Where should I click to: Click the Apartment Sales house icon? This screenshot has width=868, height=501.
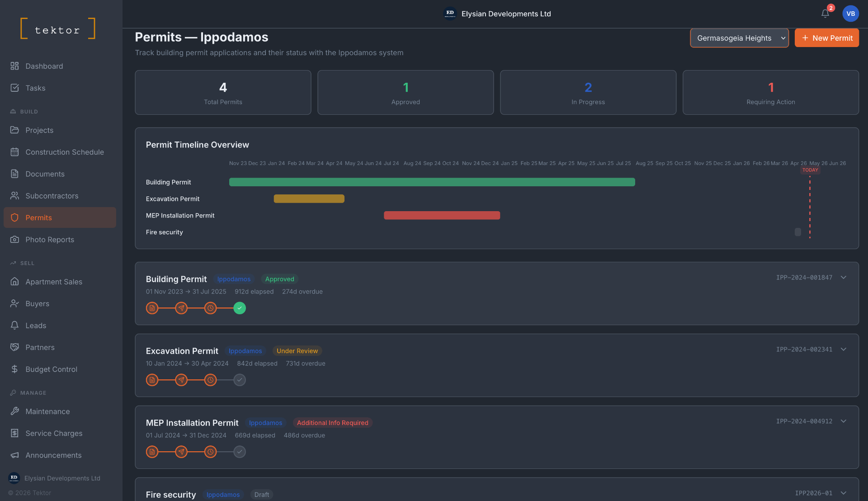click(x=14, y=281)
